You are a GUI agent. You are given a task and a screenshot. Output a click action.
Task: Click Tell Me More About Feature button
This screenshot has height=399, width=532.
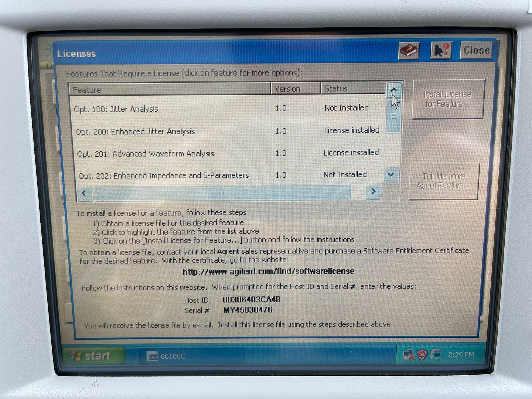[x=444, y=181]
